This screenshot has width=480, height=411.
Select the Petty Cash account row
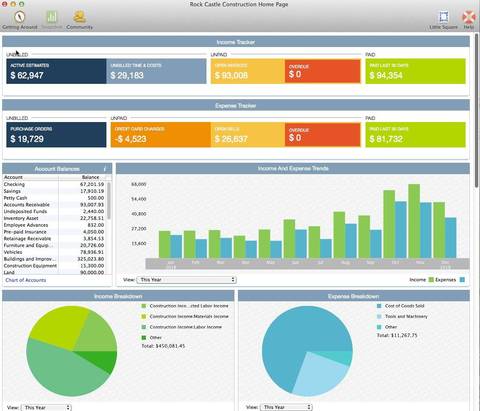click(54, 198)
